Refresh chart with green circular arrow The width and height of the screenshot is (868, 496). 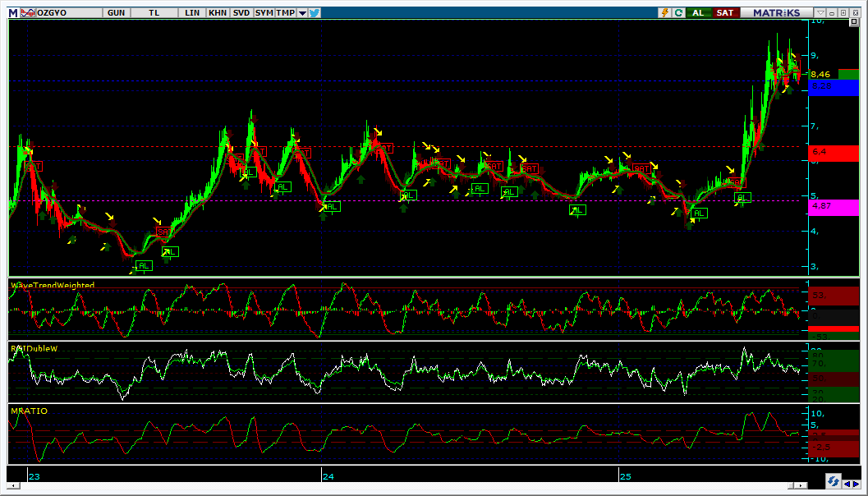point(678,12)
